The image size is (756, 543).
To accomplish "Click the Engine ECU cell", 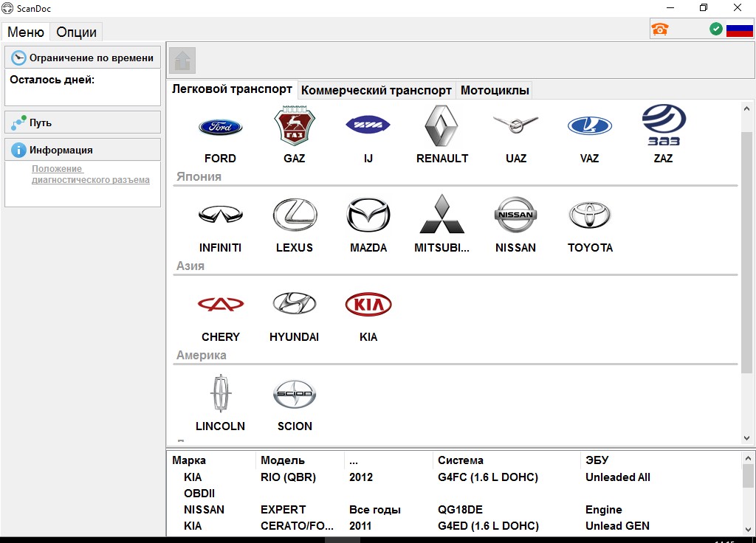I will tap(604, 509).
